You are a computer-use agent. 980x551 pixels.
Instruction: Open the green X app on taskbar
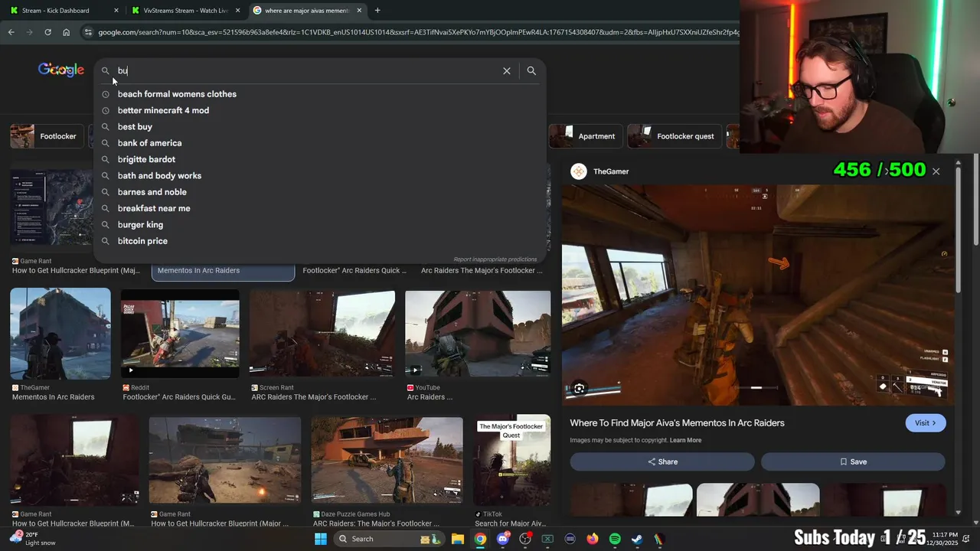coord(547,539)
